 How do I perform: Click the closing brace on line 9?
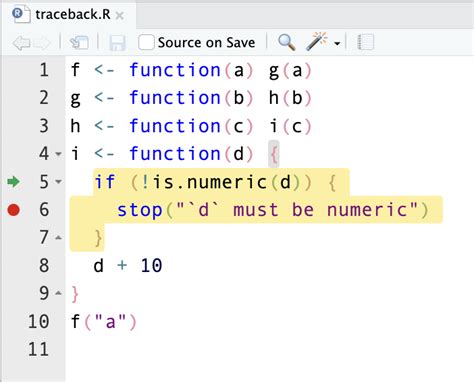pyautogui.click(x=75, y=294)
